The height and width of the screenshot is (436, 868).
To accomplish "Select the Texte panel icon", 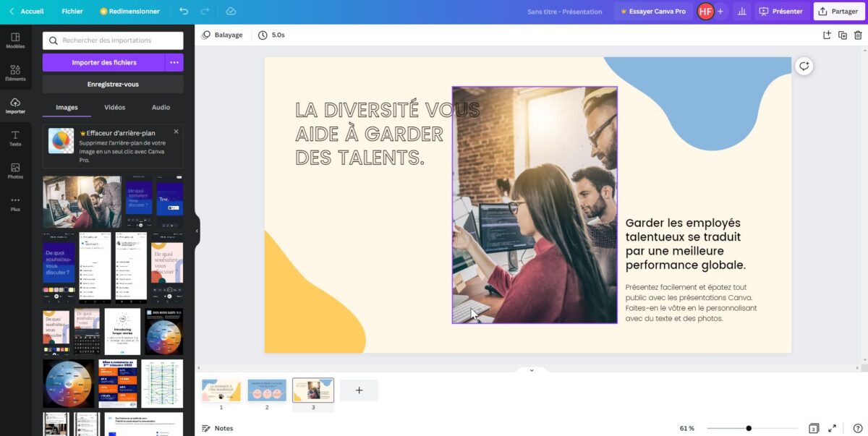I will click(15, 137).
